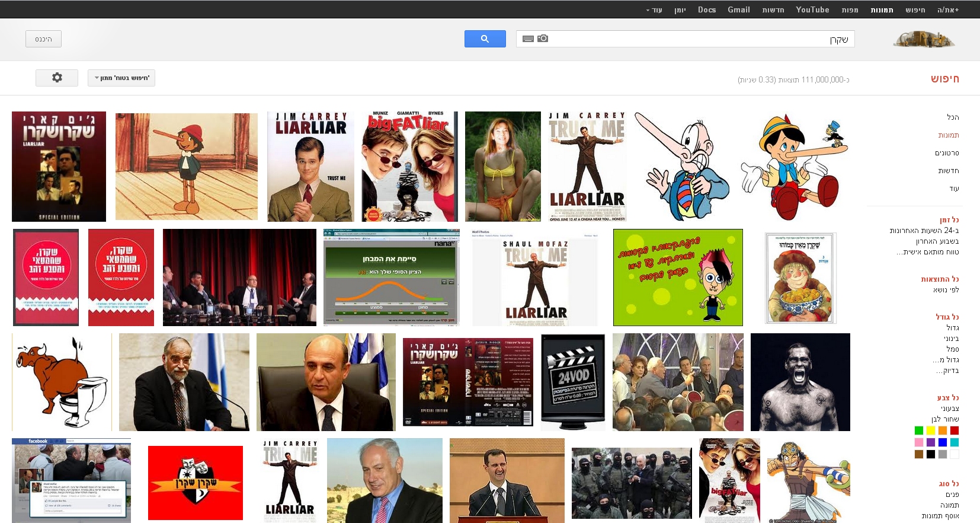This screenshot has height=523, width=980.
Task: Select 'חיפוש' in the top bar
Action: point(915,9)
